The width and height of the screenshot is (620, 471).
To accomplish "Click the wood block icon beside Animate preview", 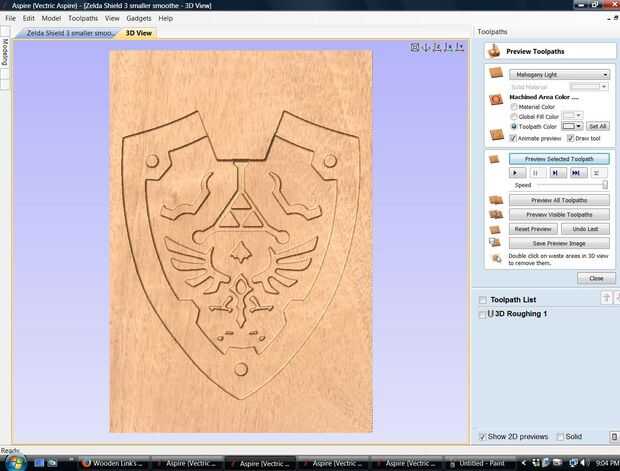I will 496,134.
